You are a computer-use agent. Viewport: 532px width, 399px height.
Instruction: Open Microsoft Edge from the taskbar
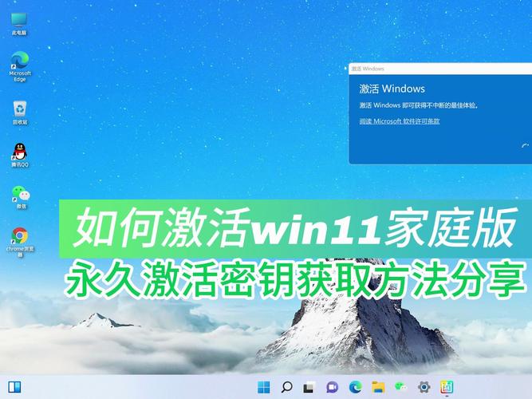coord(355,387)
